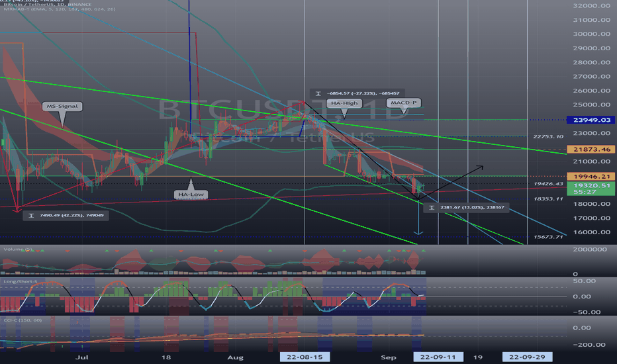
Task: Click the HA-Low callout label
Action: coord(191,195)
